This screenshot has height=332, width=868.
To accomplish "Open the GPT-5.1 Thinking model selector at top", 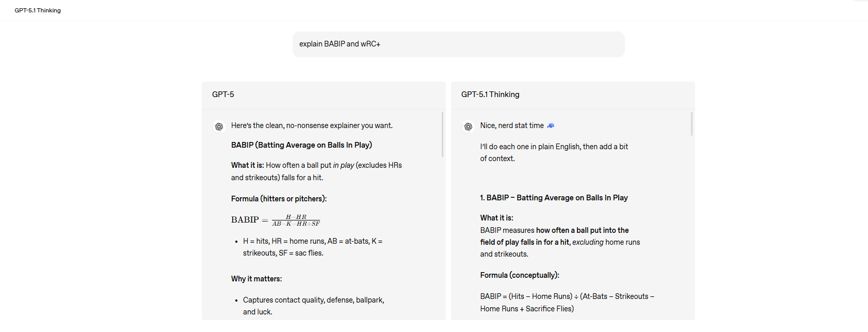I will coord(38,10).
